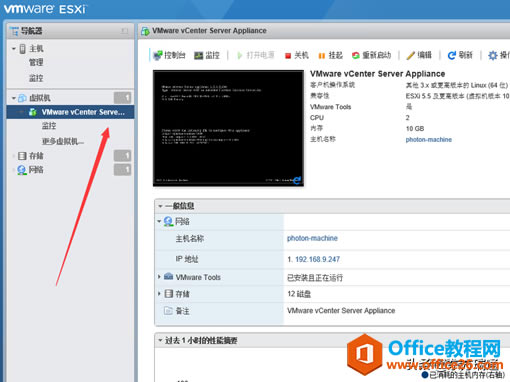Click the 网络 globe icon in navigator

(x=22, y=170)
